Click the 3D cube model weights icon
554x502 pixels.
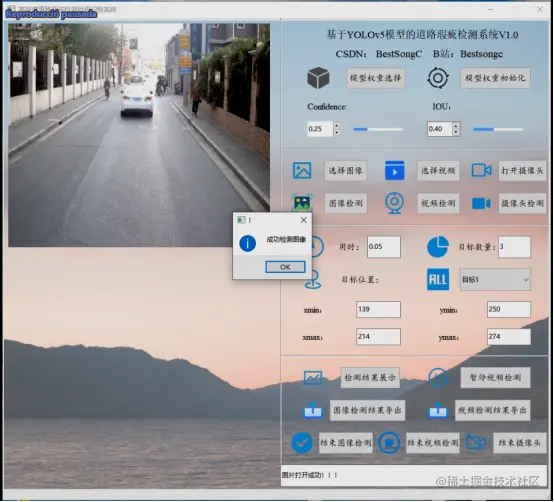pyautogui.click(x=318, y=78)
